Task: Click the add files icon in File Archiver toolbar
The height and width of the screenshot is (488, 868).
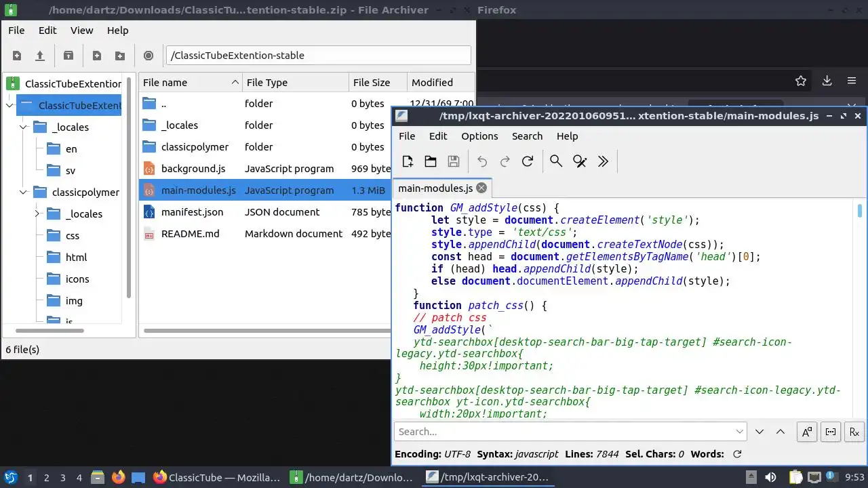Action: point(97,56)
